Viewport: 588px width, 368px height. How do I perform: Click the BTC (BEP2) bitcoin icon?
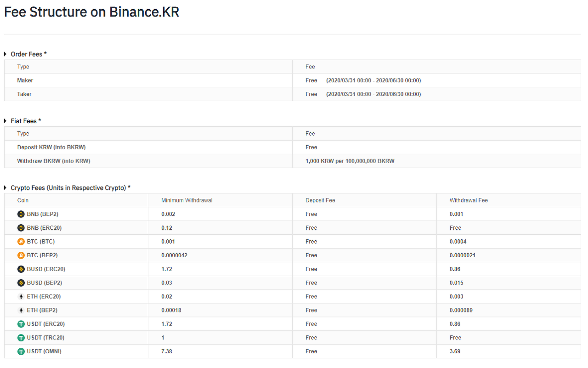coord(21,255)
